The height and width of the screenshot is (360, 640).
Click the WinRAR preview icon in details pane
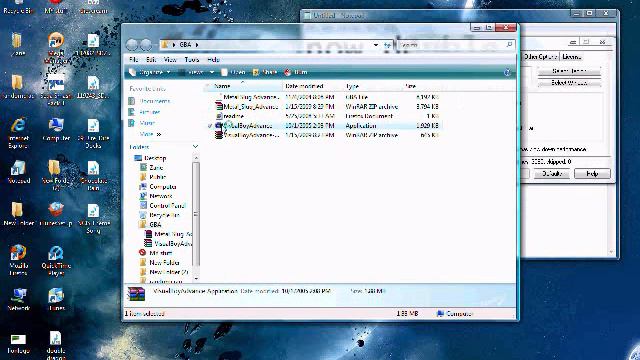[136, 293]
